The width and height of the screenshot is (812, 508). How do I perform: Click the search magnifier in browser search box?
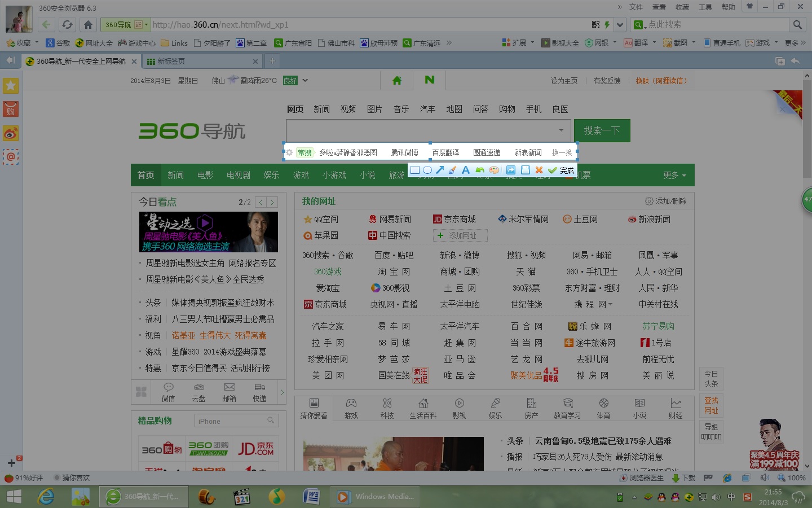[x=797, y=25]
